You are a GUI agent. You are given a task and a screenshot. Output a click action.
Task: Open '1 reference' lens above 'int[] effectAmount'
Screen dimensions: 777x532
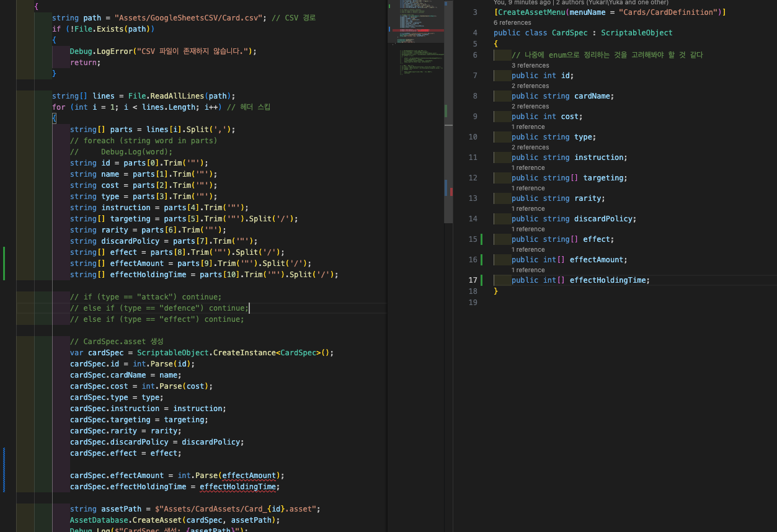click(528, 249)
